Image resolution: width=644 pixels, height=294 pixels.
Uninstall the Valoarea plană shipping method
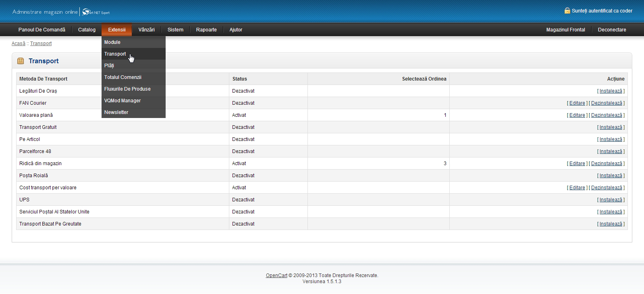pos(607,115)
